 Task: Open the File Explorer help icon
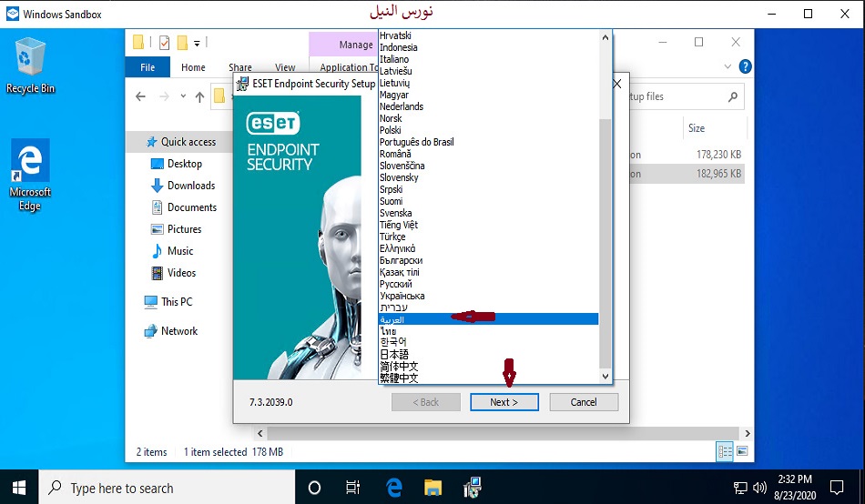click(x=745, y=66)
